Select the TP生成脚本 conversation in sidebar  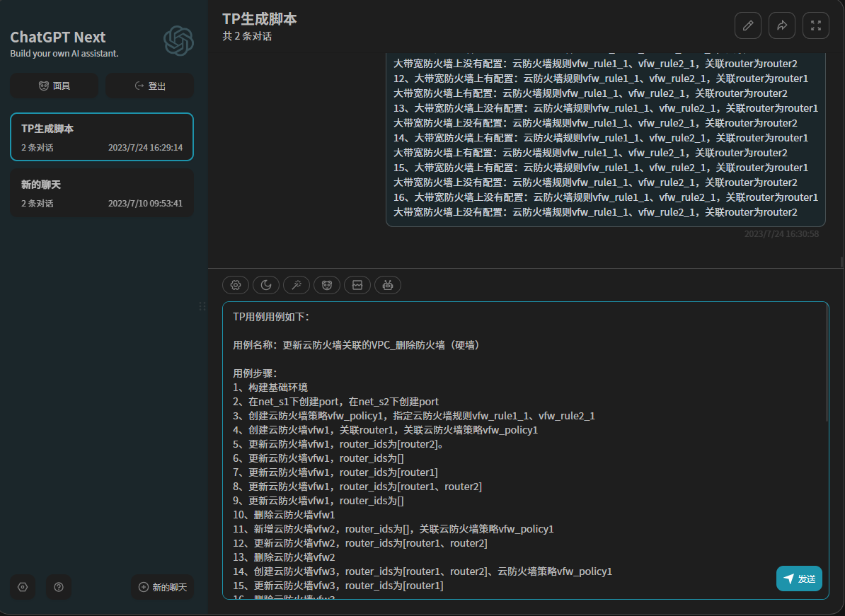tap(102, 137)
